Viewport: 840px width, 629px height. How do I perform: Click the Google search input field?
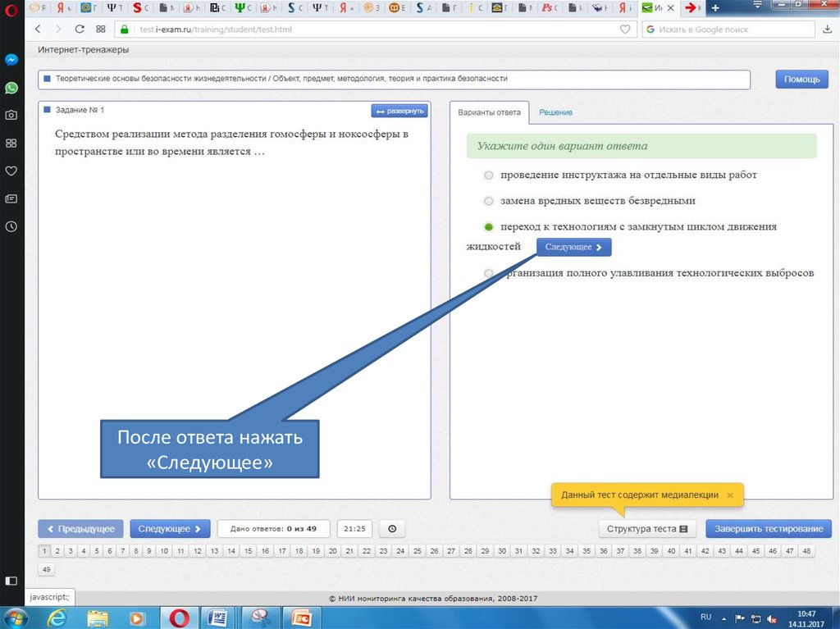point(730,29)
